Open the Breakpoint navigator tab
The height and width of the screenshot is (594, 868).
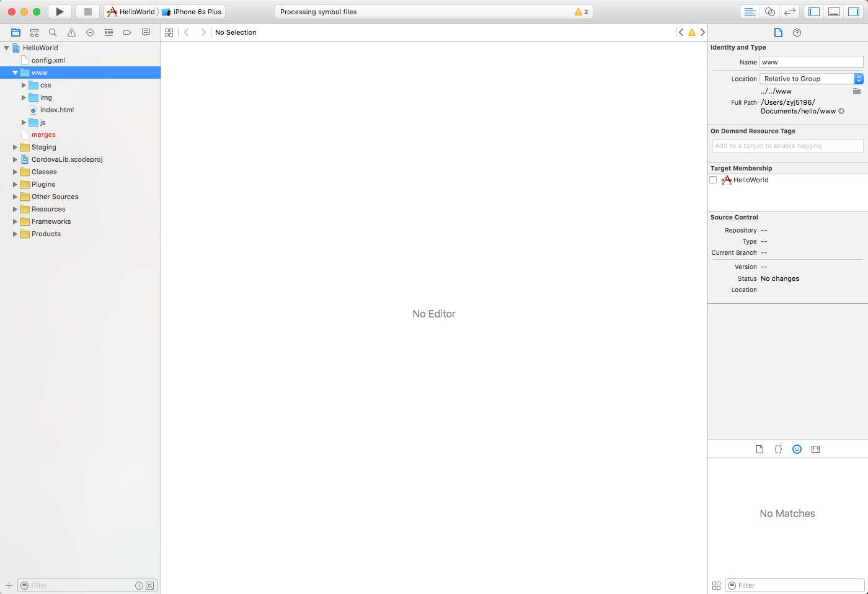[127, 32]
